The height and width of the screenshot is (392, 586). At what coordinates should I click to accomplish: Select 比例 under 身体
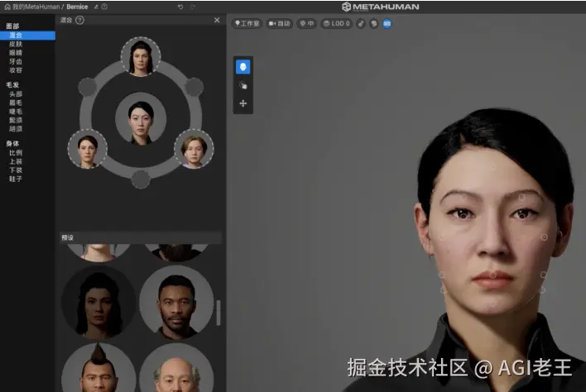(16, 153)
